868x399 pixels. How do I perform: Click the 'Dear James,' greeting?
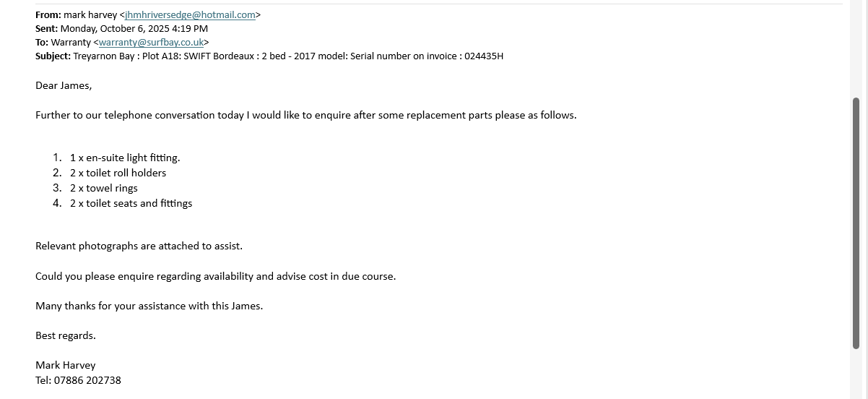coord(64,85)
